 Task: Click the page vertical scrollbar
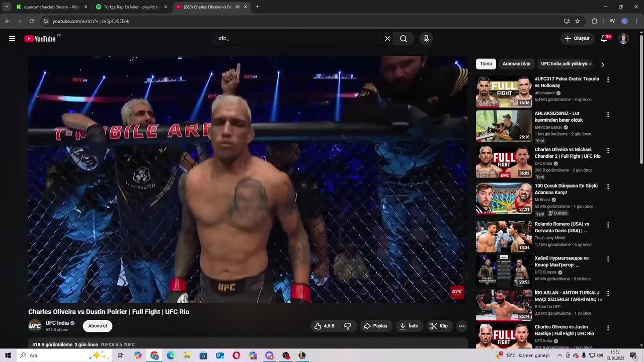coord(641,101)
